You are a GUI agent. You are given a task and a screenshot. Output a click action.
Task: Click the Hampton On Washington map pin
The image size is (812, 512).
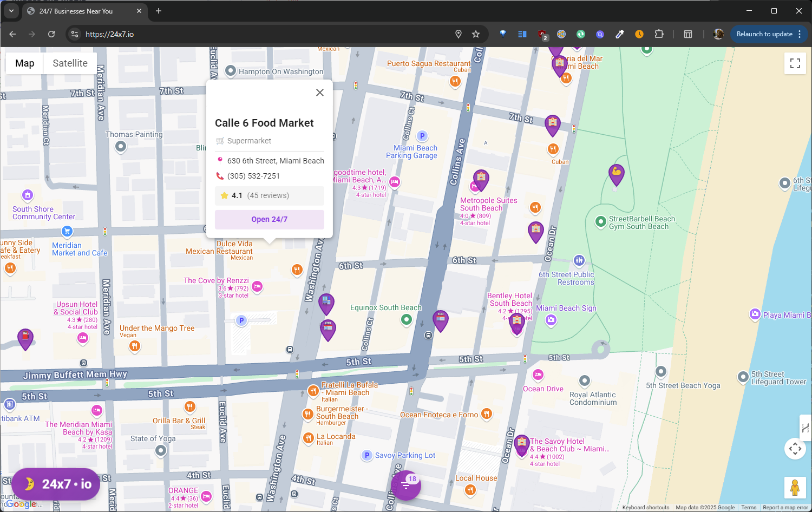pos(231,71)
